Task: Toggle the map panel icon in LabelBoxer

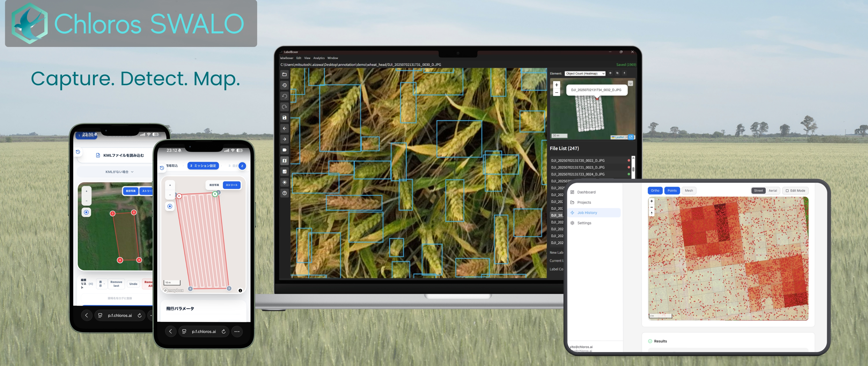Action: (284, 161)
